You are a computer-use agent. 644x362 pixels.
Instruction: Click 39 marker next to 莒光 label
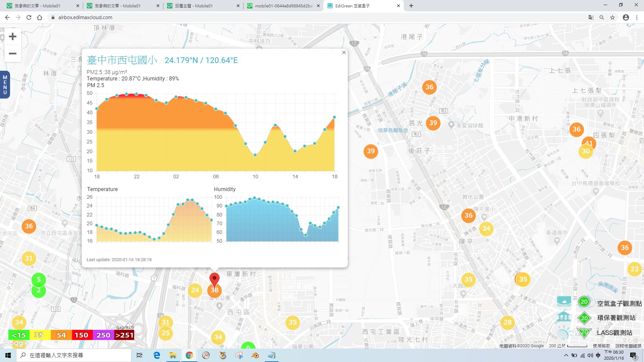click(x=433, y=123)
